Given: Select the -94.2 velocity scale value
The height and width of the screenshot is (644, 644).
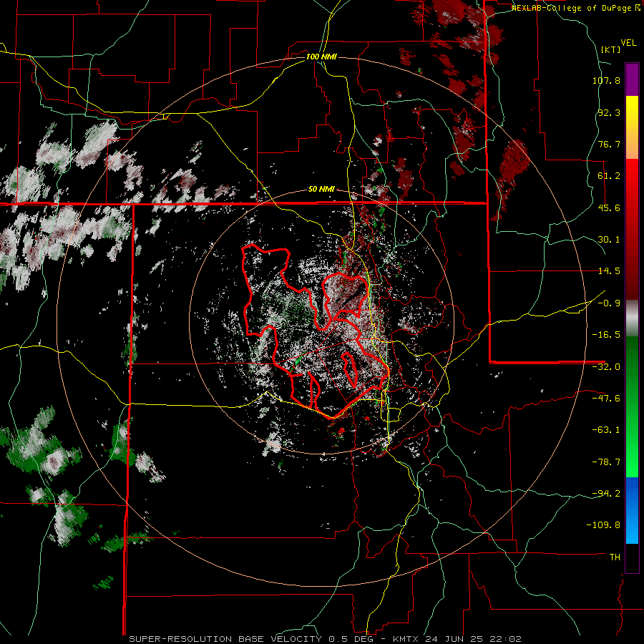Looking at the screenshot, I should 606,493.
